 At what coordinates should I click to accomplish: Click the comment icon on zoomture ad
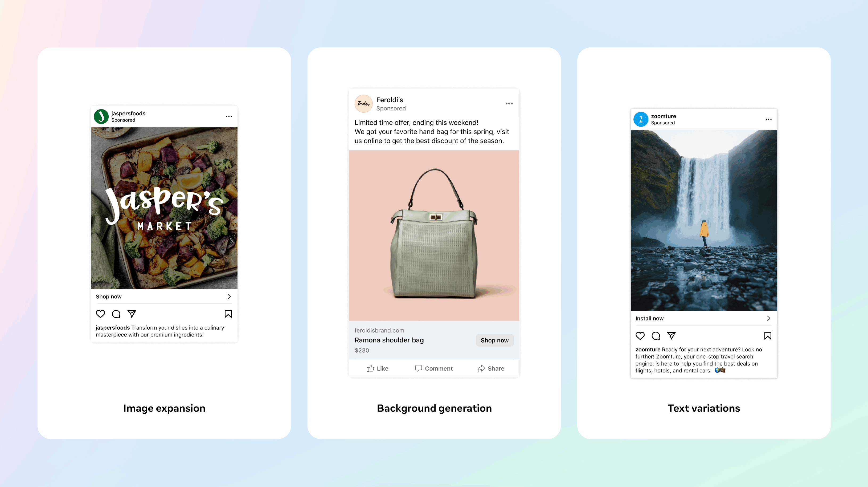655,335
